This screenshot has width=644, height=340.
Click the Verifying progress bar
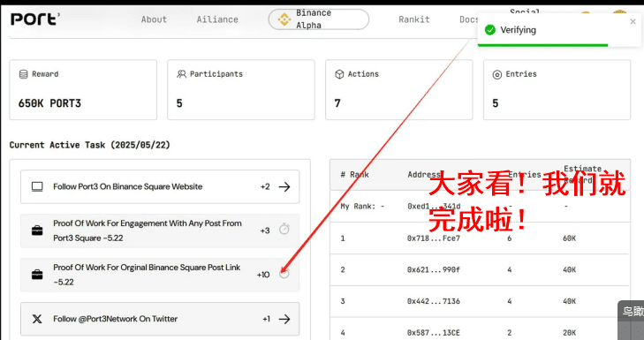(x=542, y=45)
